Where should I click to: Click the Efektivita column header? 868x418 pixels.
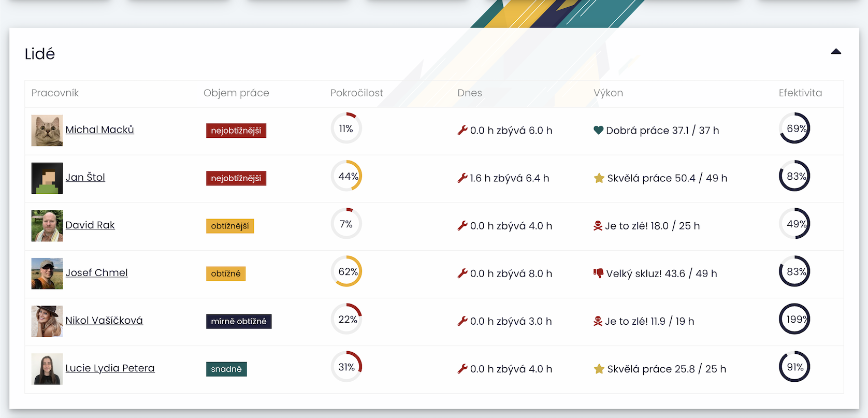pos(800,93)
